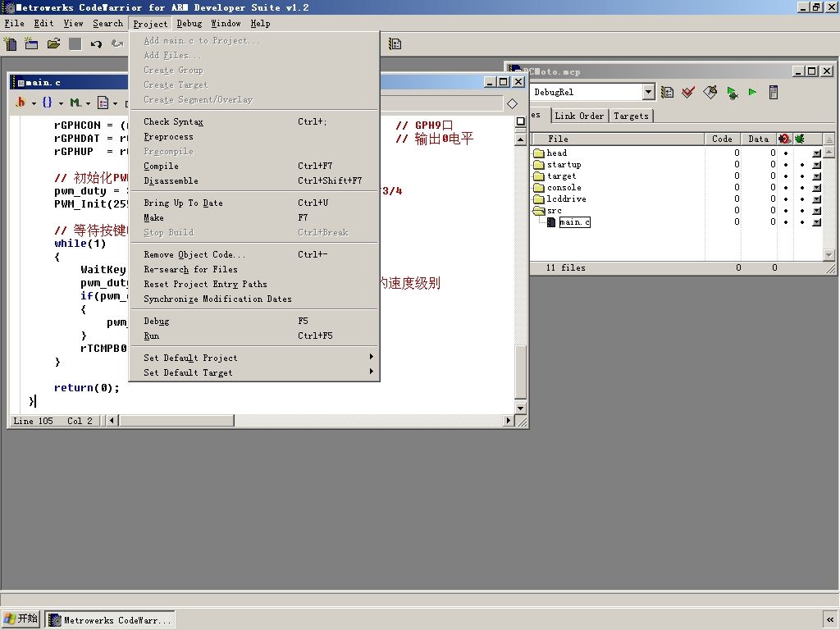Click the Open file folder icon
This screenshot has height=630, width=840.
53,43
